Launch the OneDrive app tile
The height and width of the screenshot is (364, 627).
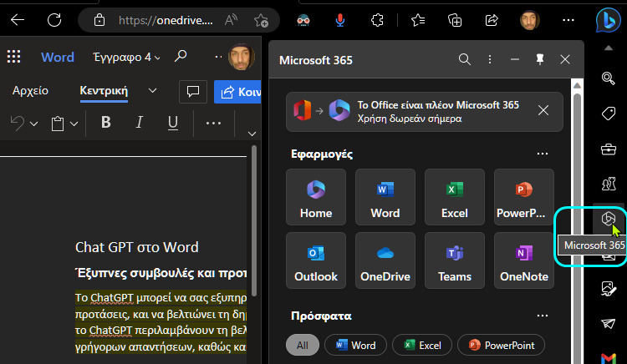point(385,260)
